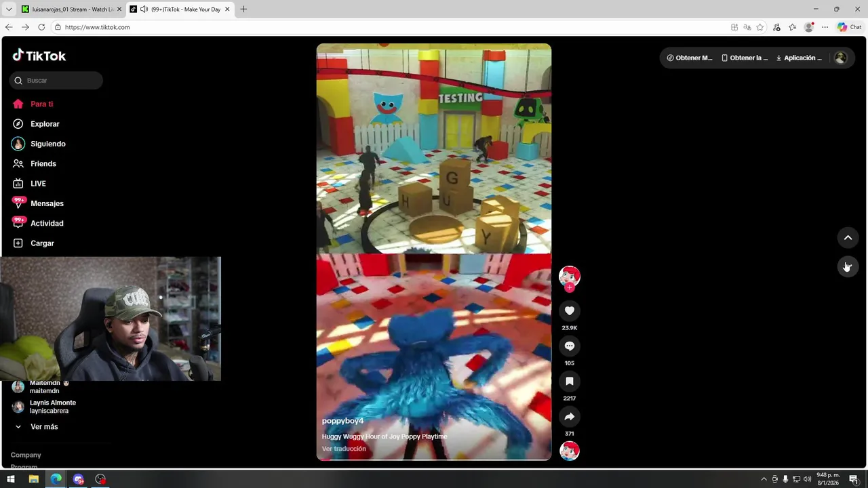Screen dimensions: 868x488
Task: Open Laynis Almonte's account
Action: coord(44,407)
